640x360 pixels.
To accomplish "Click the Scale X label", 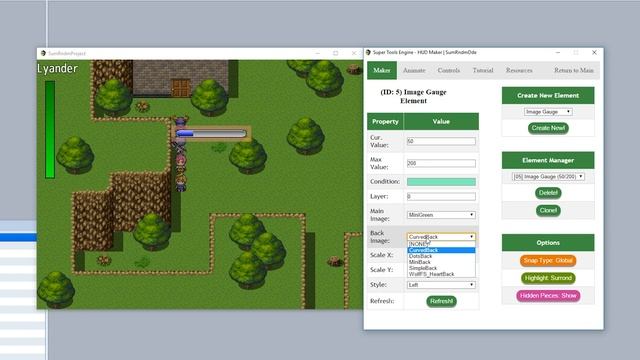I will pyautogui.click(x=381, y=255).
